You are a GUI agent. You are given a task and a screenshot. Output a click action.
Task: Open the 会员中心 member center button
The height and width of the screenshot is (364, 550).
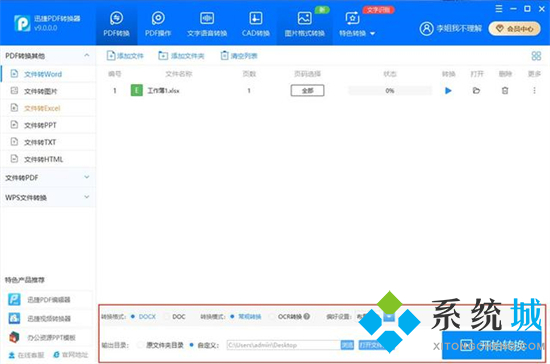tap(516, 29)
